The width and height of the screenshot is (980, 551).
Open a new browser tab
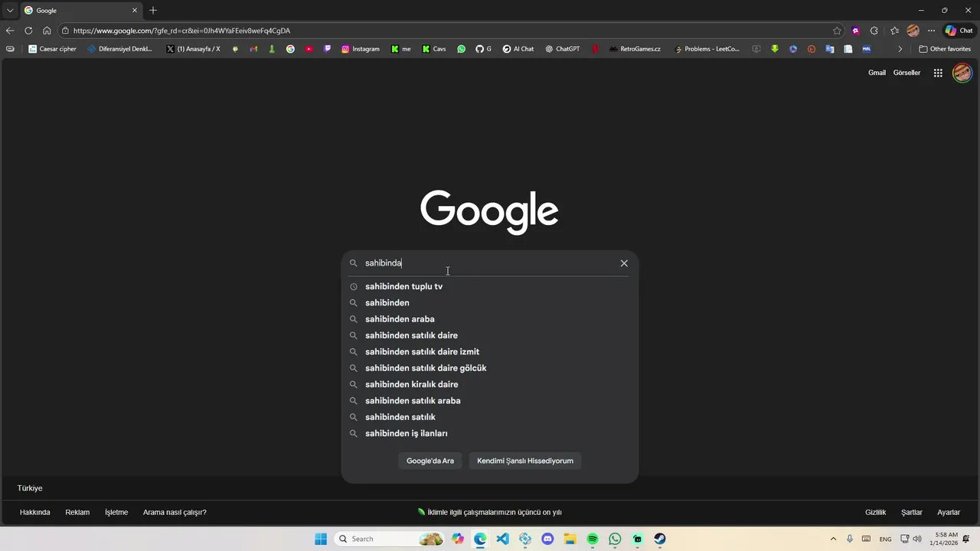[x=153, y=11]
